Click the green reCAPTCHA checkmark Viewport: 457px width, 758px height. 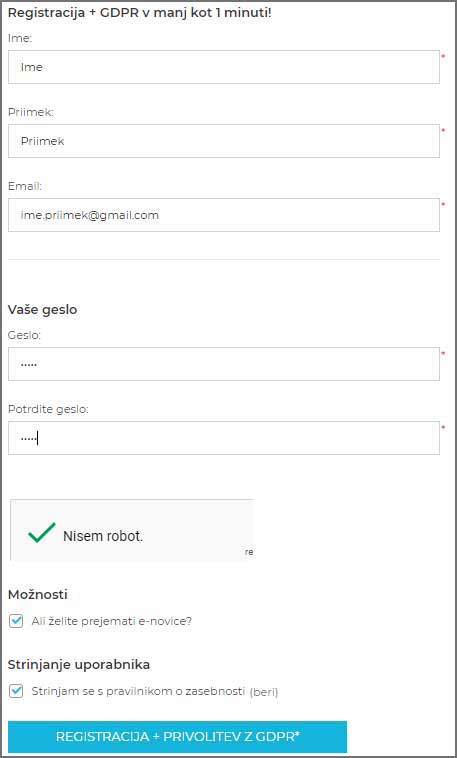pyautogui.click(x=42, y=533)
